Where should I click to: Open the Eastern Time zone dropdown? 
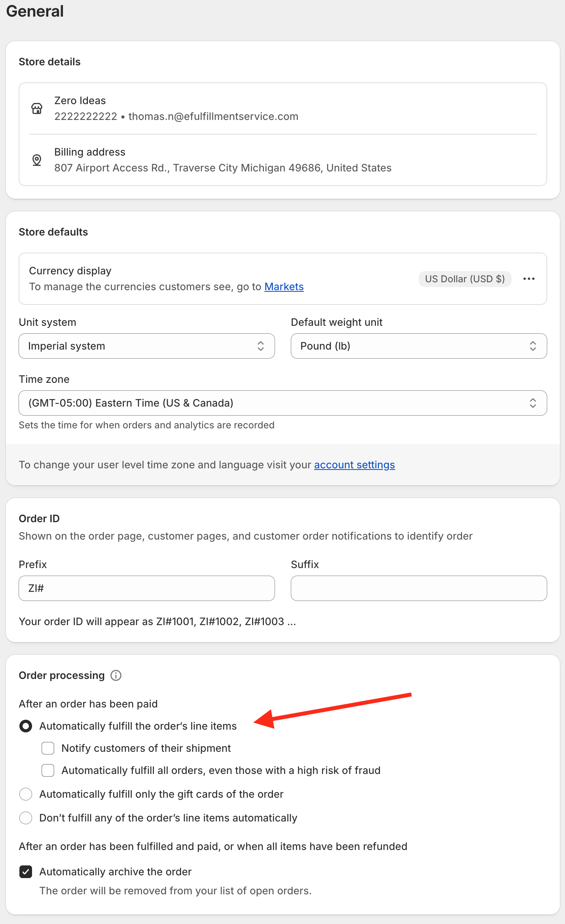pyautogui.click(x=283, y=403)
